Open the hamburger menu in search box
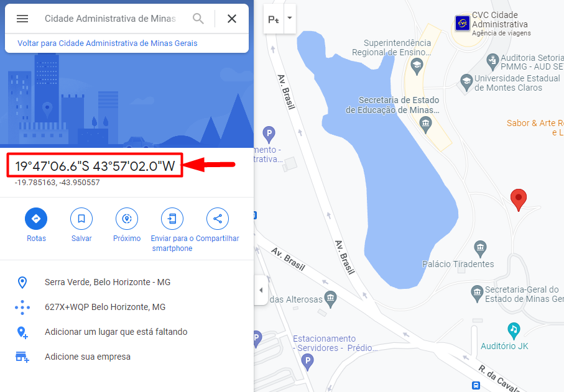Image resolution: width=564 pixels, height=392 pixels. pyautogui.click(x=22, y=19)
